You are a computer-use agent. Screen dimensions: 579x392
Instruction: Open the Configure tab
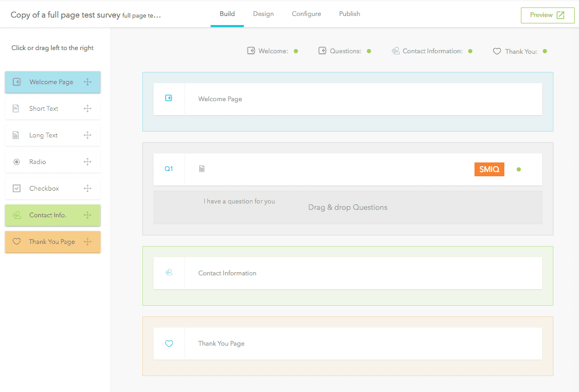[x=307, y=14]
